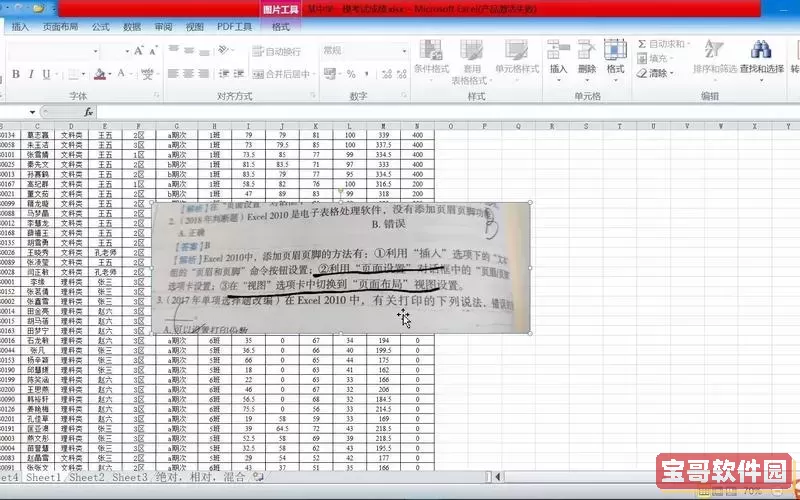Select the 绝对、相对、混合 sheet tab

click(200, 478)
